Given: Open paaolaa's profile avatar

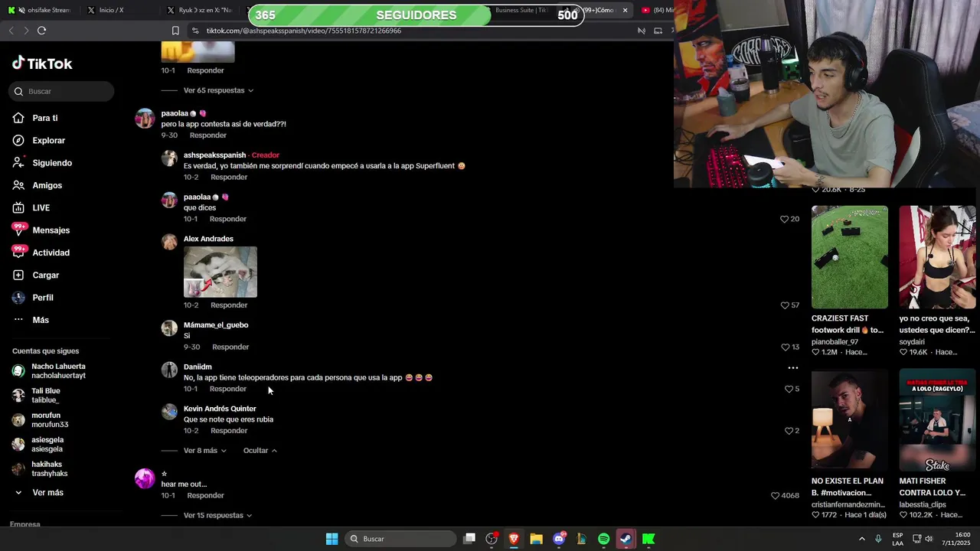Looking at the screenshot, I should pos(145,119).
